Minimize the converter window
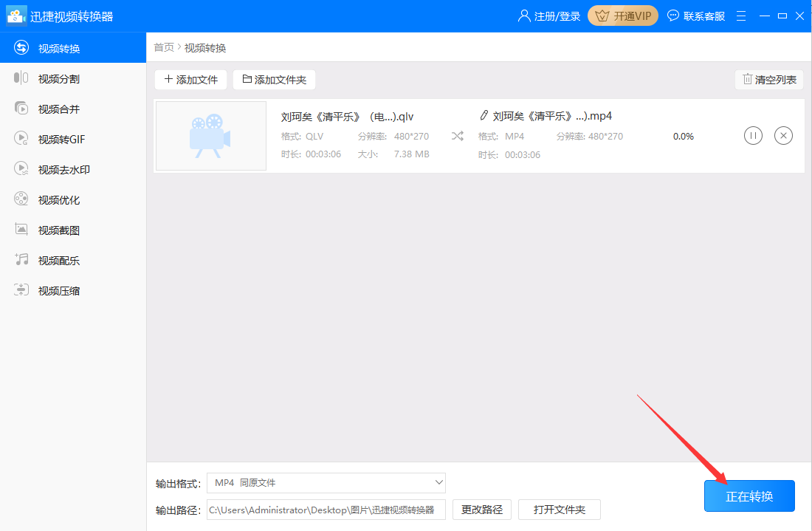This screenshot has width=812, height=531. coord(764,16)
